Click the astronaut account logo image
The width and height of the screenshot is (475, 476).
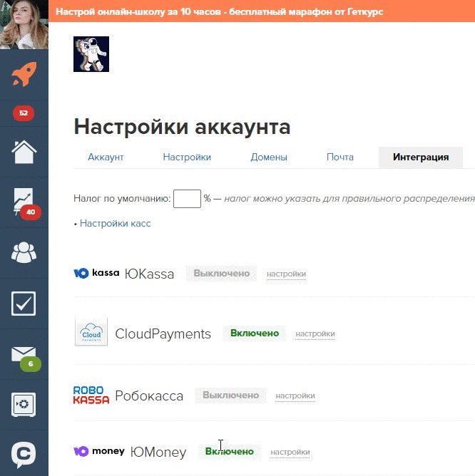91,54
